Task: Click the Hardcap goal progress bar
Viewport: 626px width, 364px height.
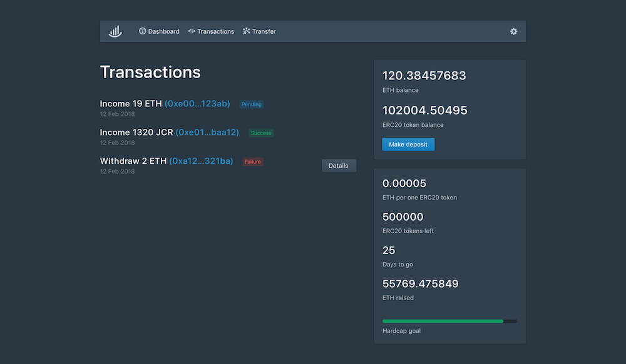Action: click(x=449, y=321)
